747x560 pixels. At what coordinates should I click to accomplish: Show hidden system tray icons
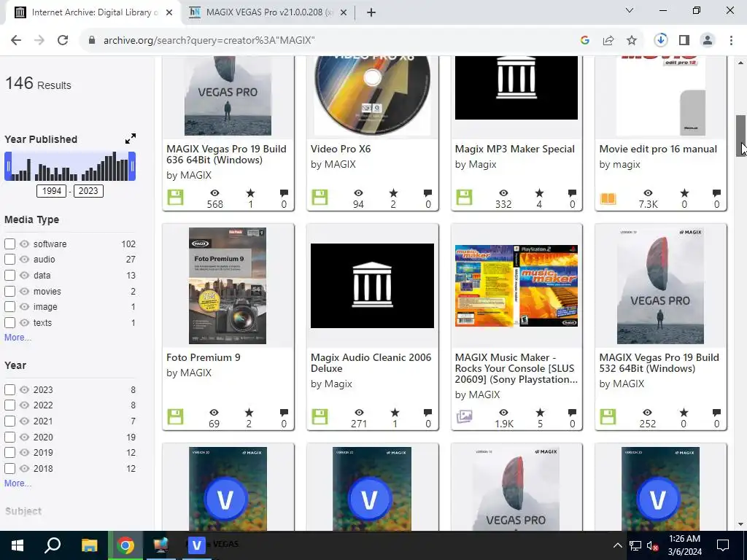point(617,545)
